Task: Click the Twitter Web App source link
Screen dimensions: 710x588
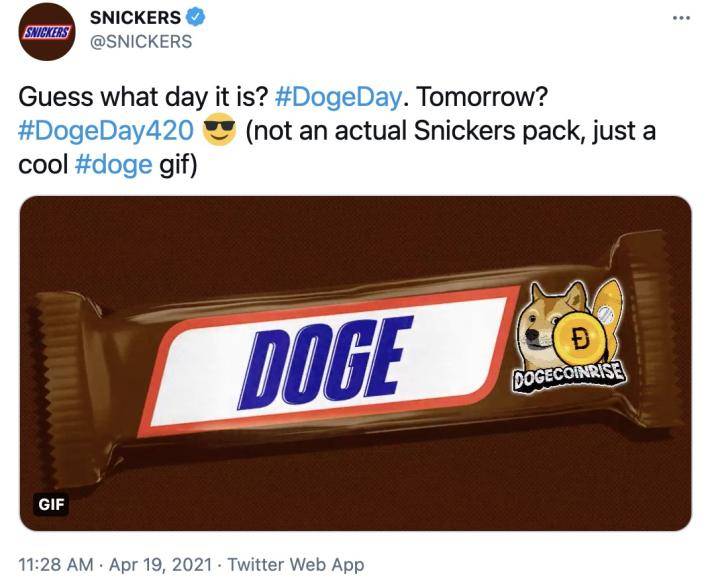Action: coord(296,565)
